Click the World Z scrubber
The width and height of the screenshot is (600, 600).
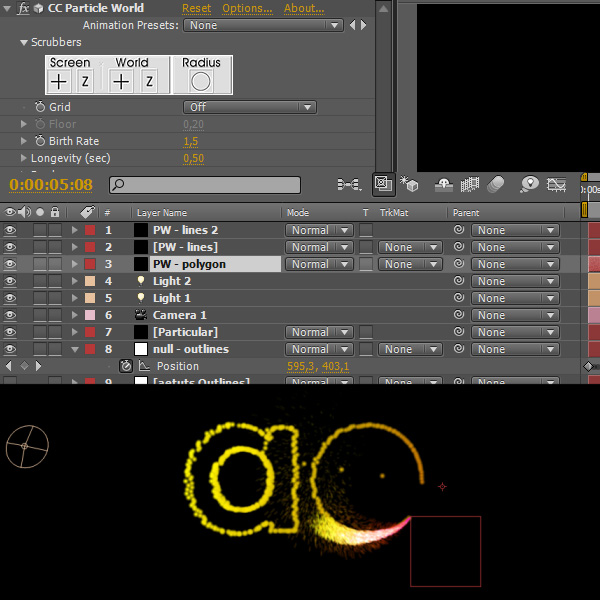click(x=149, y=82)
